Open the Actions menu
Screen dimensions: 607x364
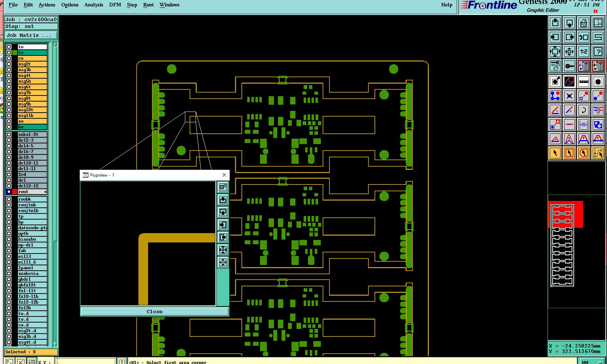click(x=47, y=5)
